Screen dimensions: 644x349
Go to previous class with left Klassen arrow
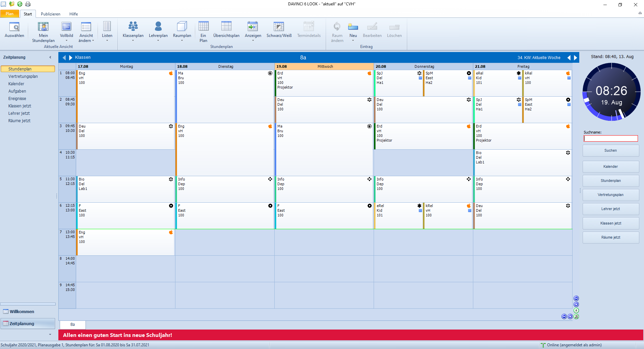pos(64,57)
